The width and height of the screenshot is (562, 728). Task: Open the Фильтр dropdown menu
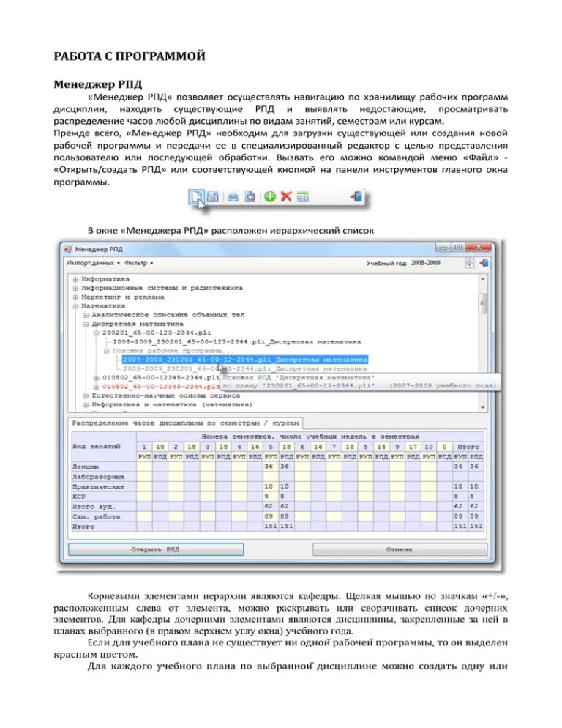tap(138, 263)
